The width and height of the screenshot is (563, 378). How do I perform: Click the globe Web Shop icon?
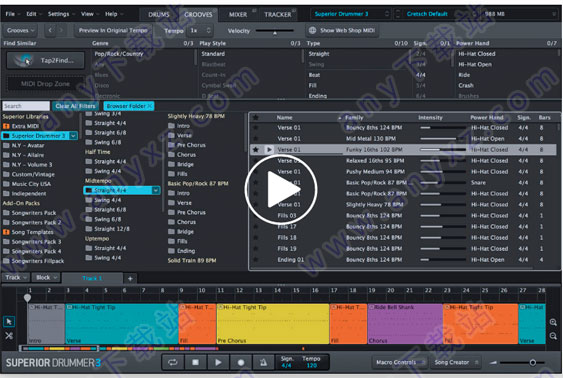pyautogui.click(x=312, y=31)
